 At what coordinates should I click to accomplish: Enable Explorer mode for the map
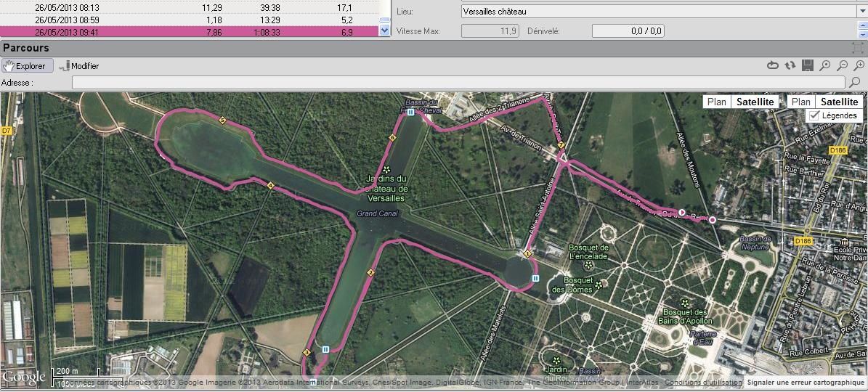[x=26, y=66]
